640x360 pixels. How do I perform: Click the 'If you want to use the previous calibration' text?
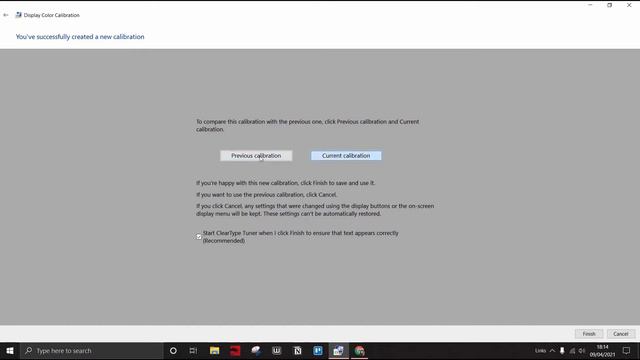point(267,195)
